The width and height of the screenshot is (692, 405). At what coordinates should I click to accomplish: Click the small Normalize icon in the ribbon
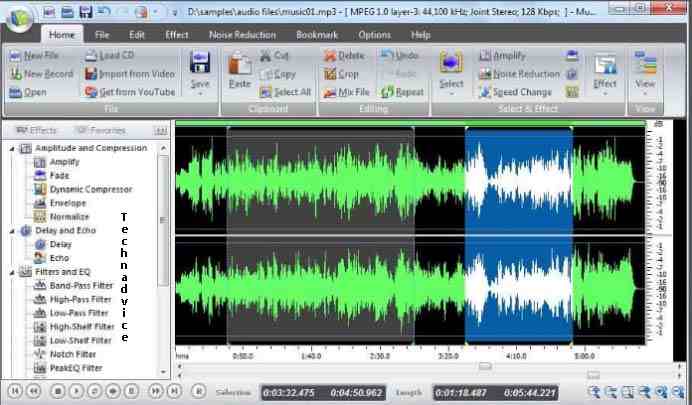(x=572, y=92)
